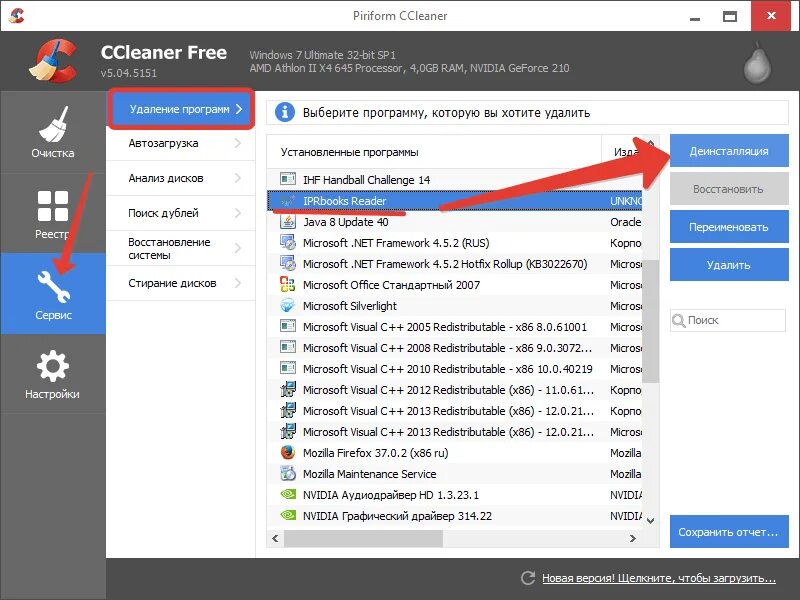This screenshot has width=800, height=600.
Task: Click the scroll left arrow of list
Action: point(276,538)
